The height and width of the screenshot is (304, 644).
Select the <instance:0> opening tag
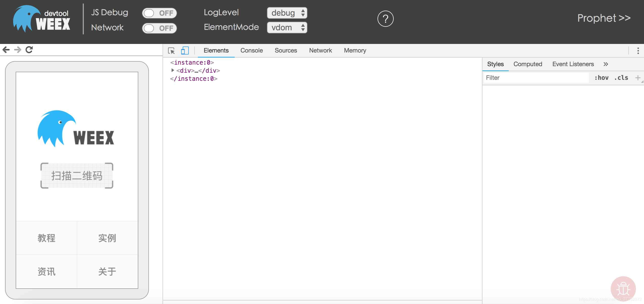tap(192, 62)
